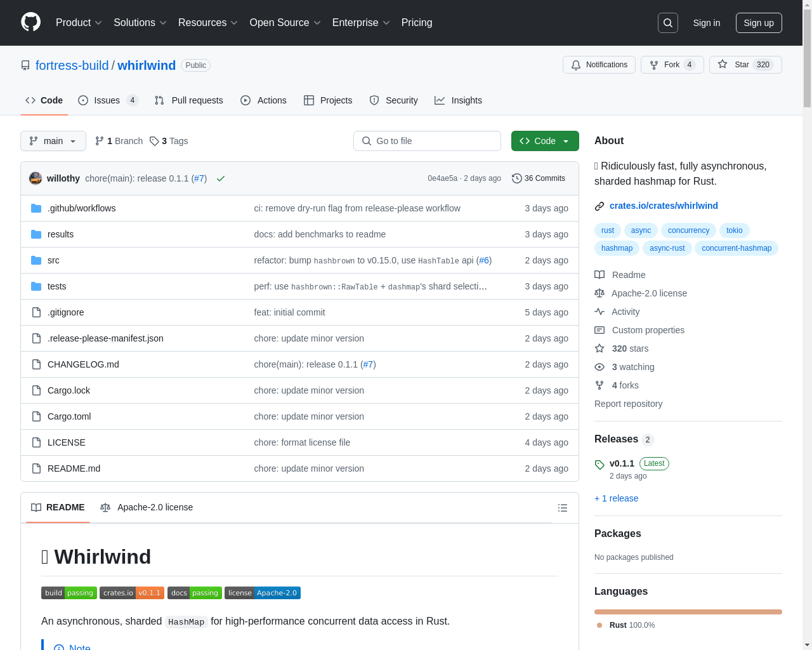
Task: Click the Report repository link
Action: pos(628,404)
